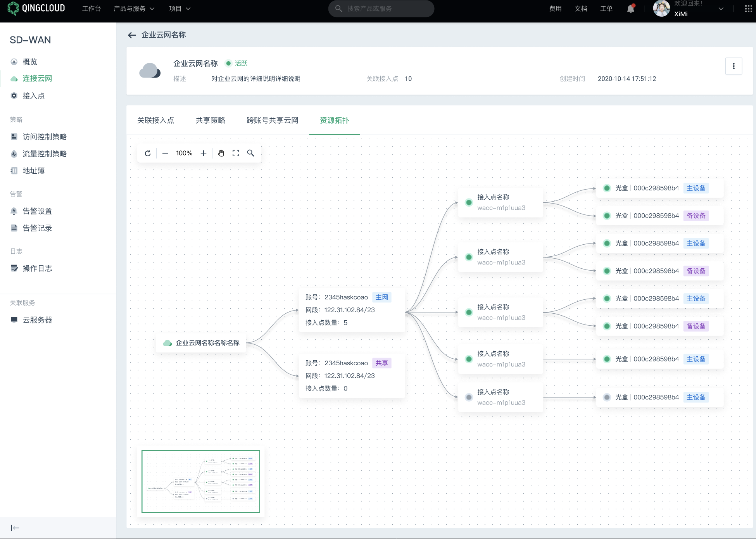Click the topology minimap thumbnail
756x539 pixels.
click(201, 481)
